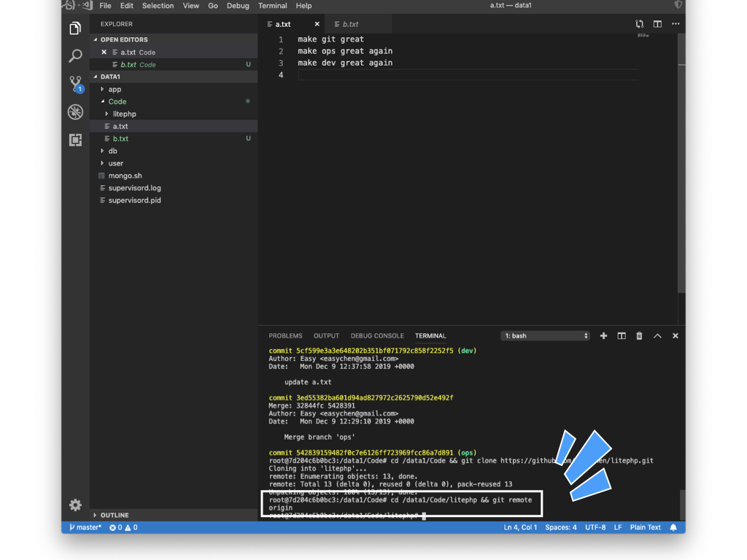Open the Explorer view in activity bar
Screen dimensions: 747x560
75,28
